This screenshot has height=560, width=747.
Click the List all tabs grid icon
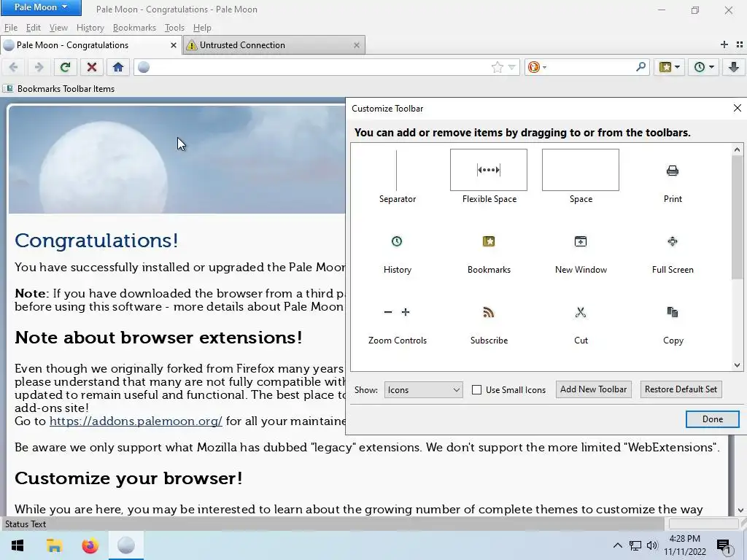point(740,44)
